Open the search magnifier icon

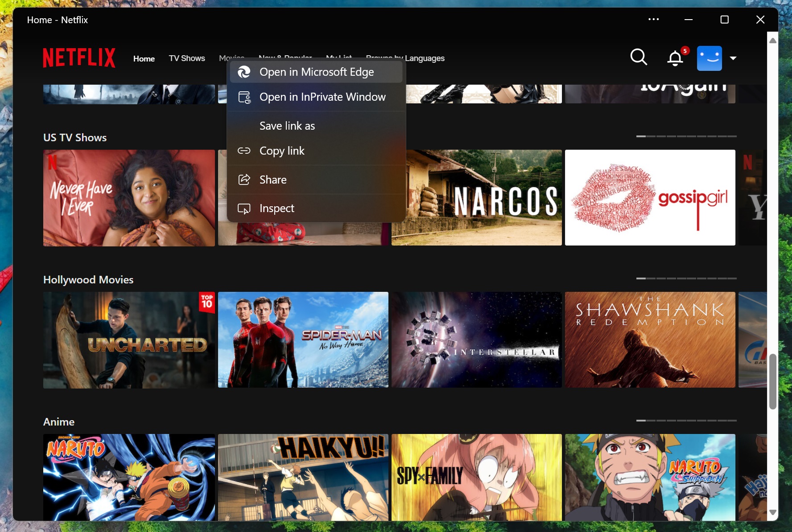[639, 57]
